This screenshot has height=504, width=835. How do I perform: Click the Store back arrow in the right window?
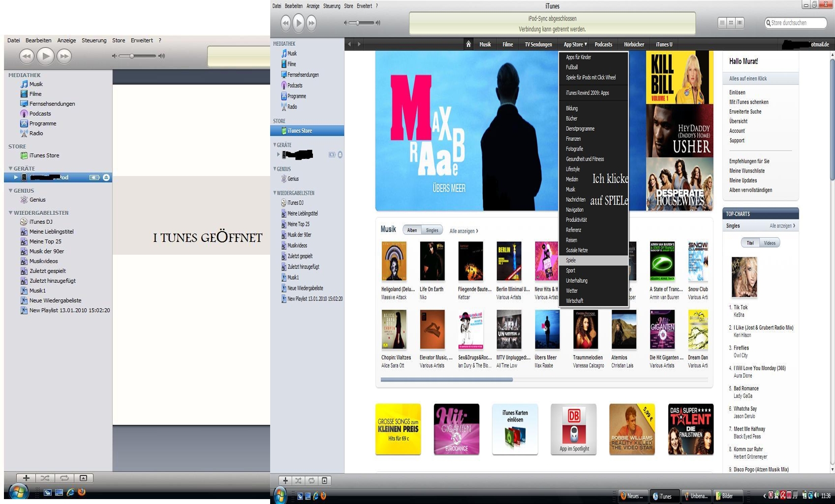[349, 44]
